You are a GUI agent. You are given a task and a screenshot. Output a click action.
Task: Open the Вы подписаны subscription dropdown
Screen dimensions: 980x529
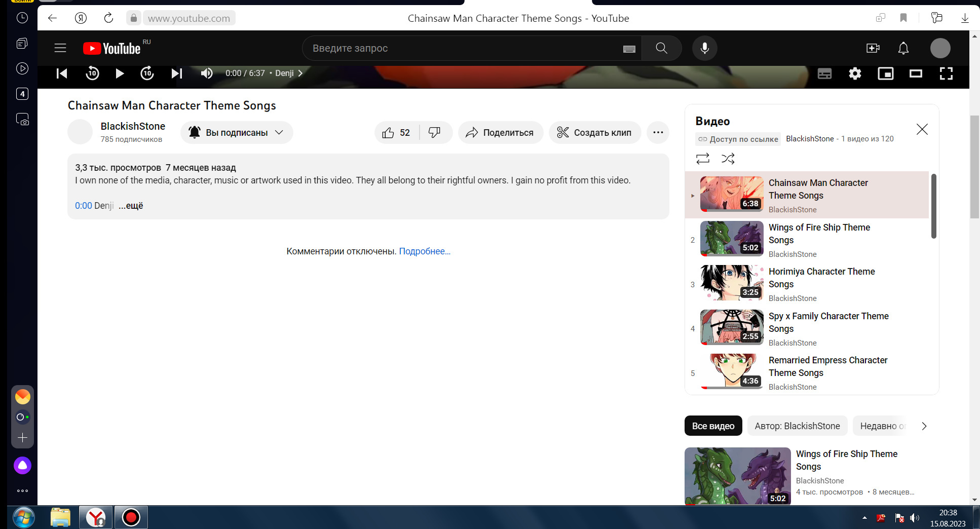237,133
